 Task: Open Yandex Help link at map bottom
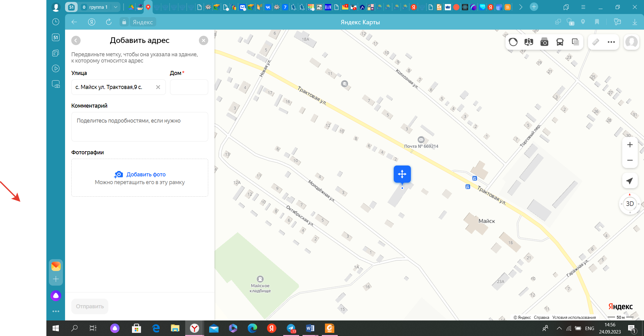coord(541,317)
